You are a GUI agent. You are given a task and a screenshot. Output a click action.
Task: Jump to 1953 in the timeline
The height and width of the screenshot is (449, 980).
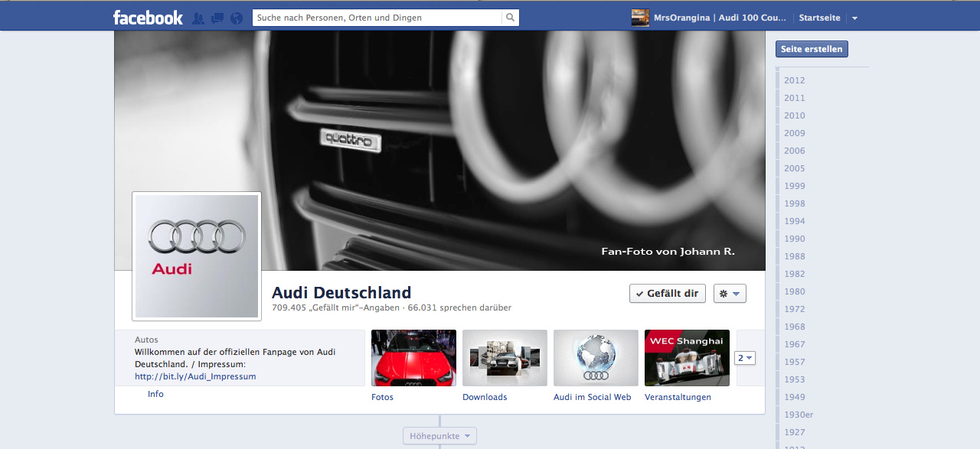point(794,379)
